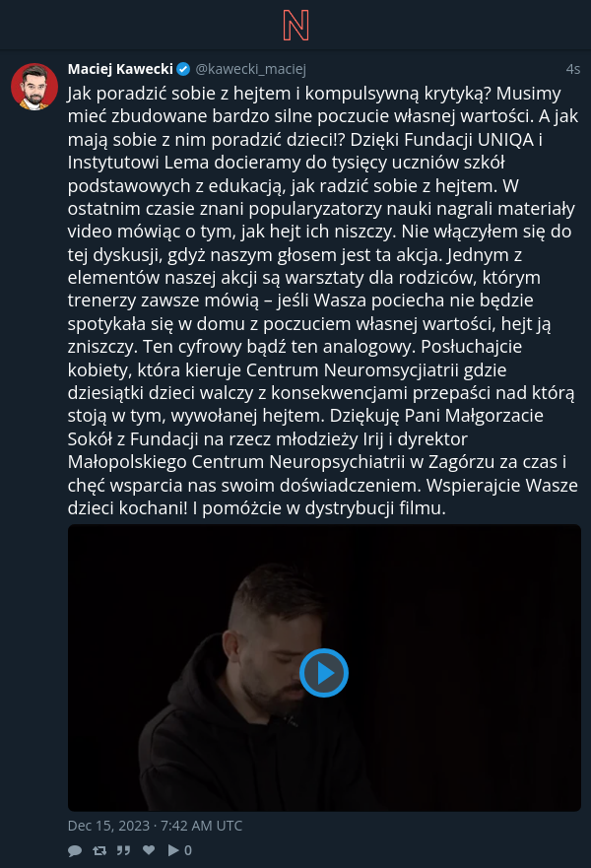Image resolution: width=591 pixels, height=868 pixels.
Task: Click the Nitter logo at top
Action: tap(295, 26)
